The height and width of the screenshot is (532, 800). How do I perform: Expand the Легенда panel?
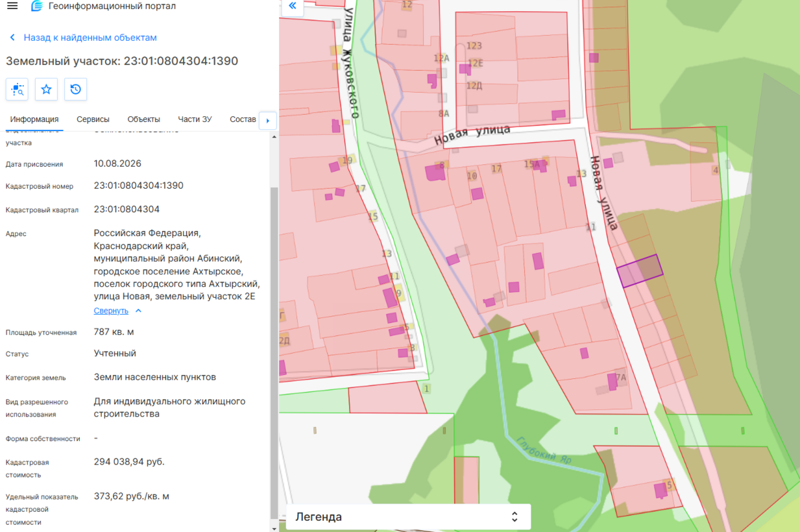pyautogui.click(x=408, y=517)
